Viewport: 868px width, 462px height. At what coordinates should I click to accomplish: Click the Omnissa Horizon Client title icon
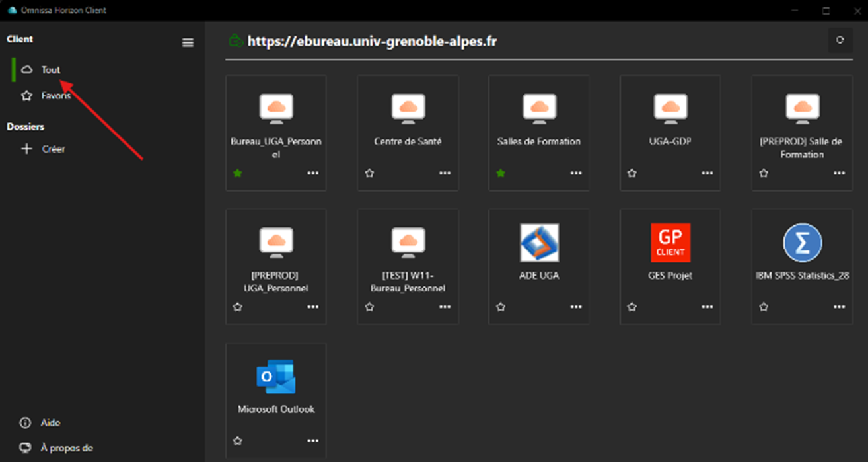(11, 10)
